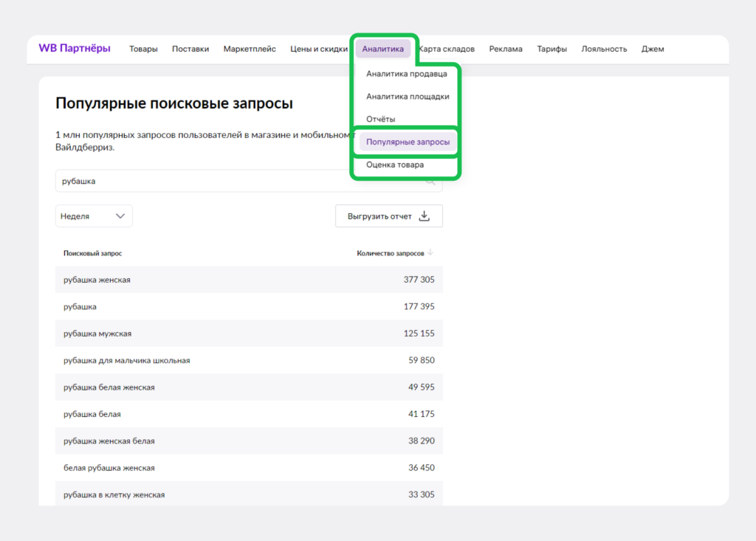Viewport: 756px width, 541px height.
Task: Open the Джем menu
Action: tap(653, 49)
